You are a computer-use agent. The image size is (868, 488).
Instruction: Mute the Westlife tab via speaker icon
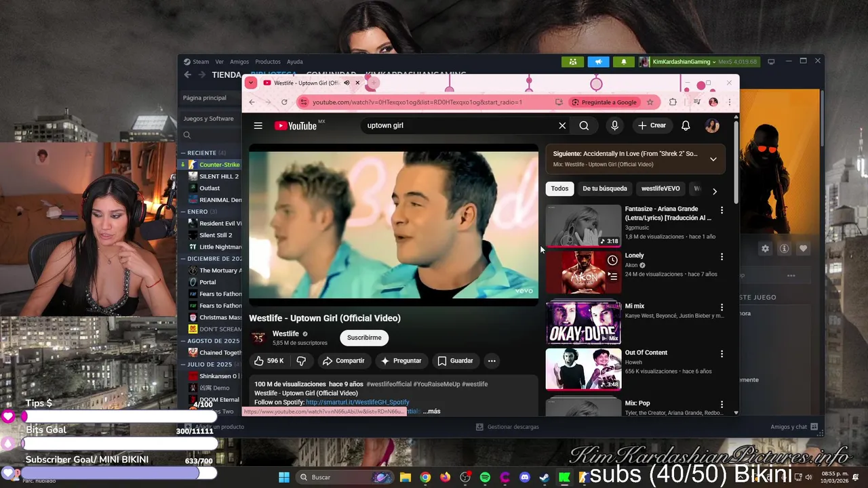[x=347, y=83]
